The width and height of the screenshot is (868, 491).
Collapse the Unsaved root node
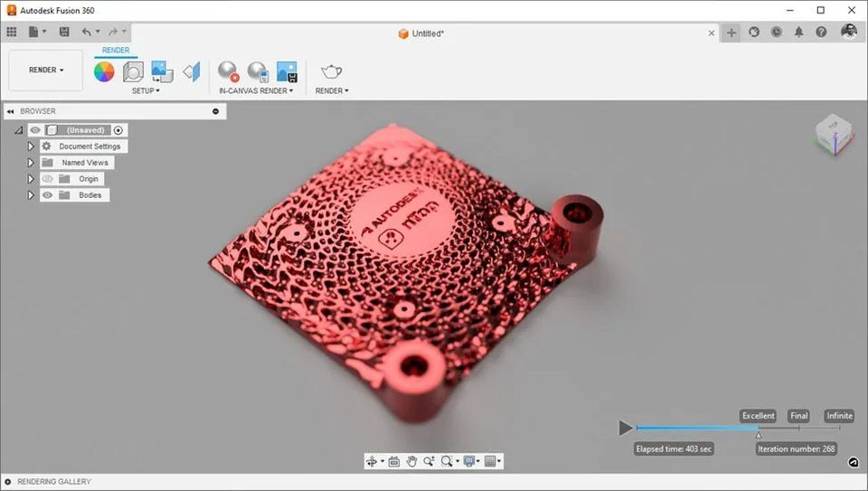point(18,130)
